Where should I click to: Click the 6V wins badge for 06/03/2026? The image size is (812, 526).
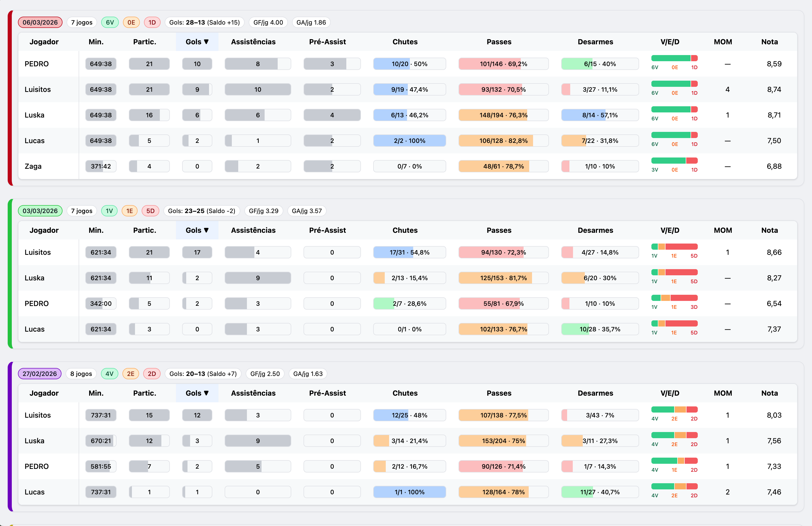pos(110,22)
